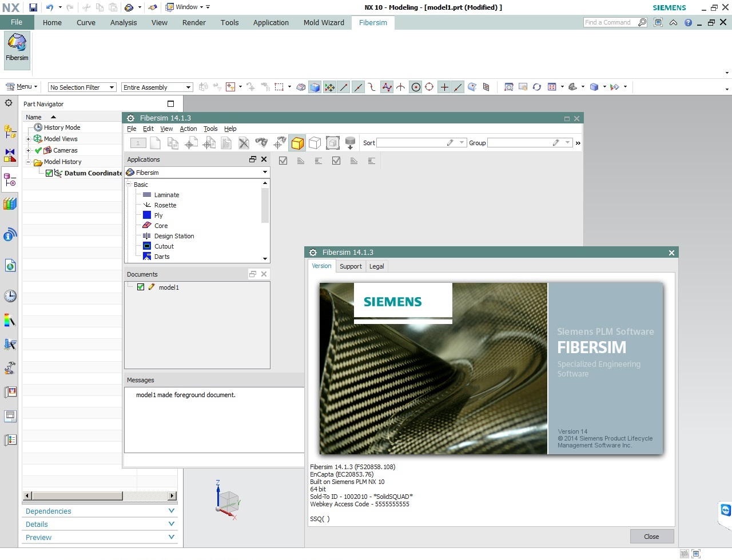Open the Group dropdown arrow
The width and height of the screenshot is (732, 560).
(x=567, y=143)
